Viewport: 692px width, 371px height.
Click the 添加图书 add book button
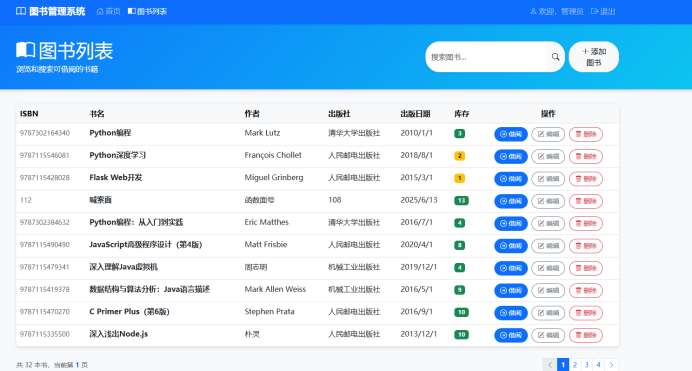[x=594, y=57]
